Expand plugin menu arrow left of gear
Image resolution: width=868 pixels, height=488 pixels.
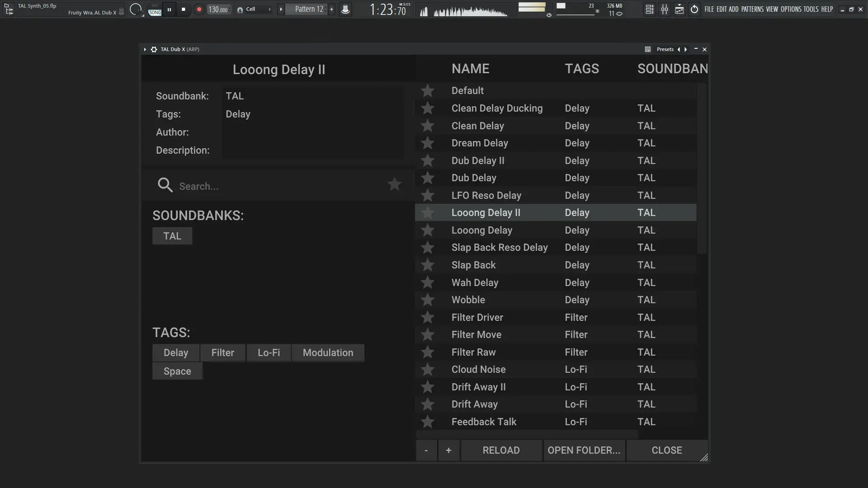tap(145, 49)
